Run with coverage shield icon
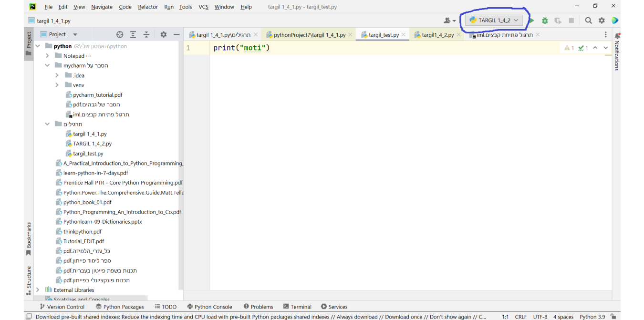This screenshot has height=320, width=644. (558, 21)
